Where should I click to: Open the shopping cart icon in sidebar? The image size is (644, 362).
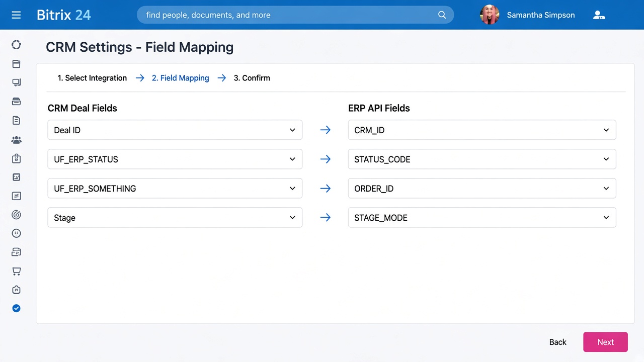tap(16, 271)
